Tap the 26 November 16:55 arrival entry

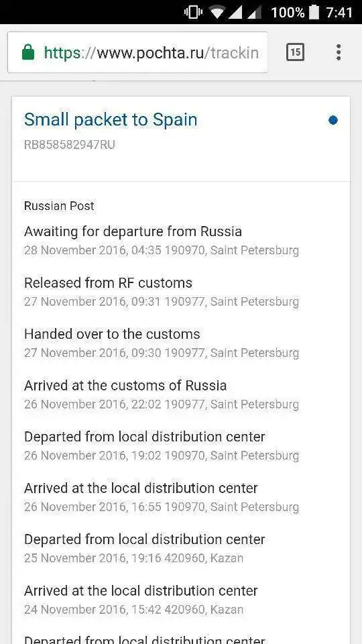click(162, 497)
